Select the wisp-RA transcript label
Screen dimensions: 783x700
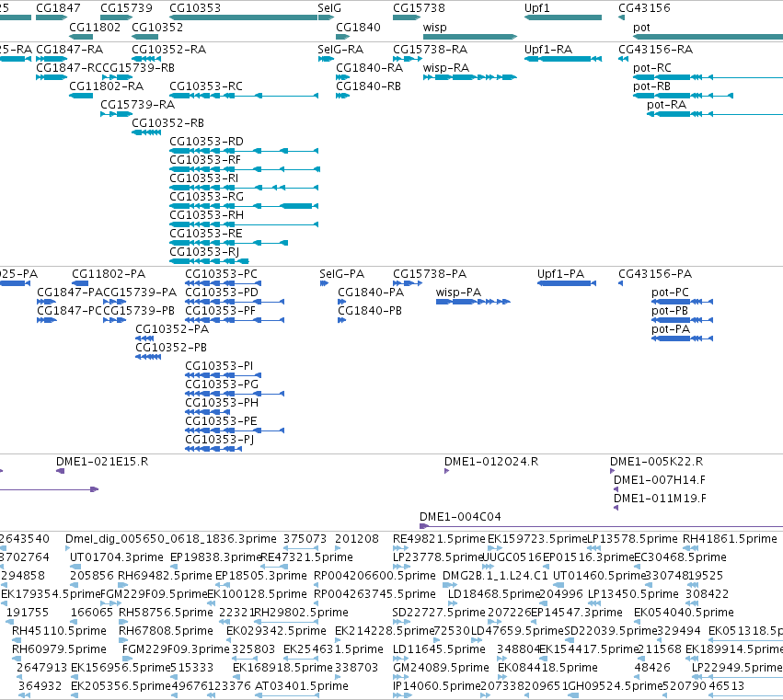coord(446,68)
